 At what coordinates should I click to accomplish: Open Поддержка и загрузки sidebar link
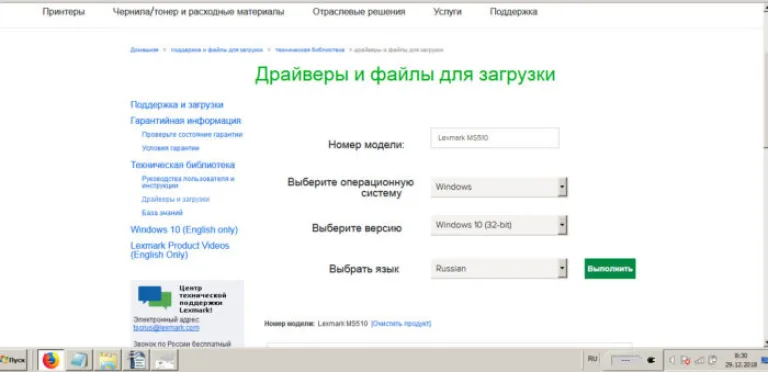pos(177,105)
